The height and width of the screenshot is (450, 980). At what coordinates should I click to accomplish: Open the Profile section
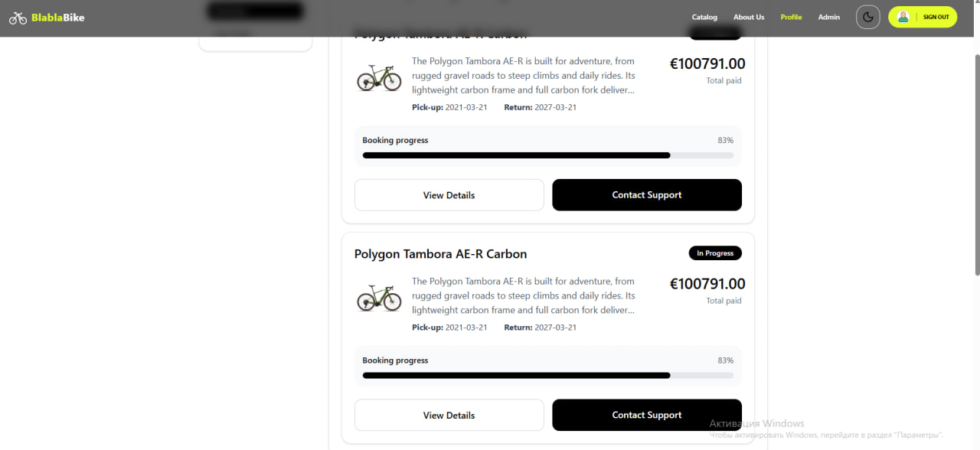(x=791, y=17)
